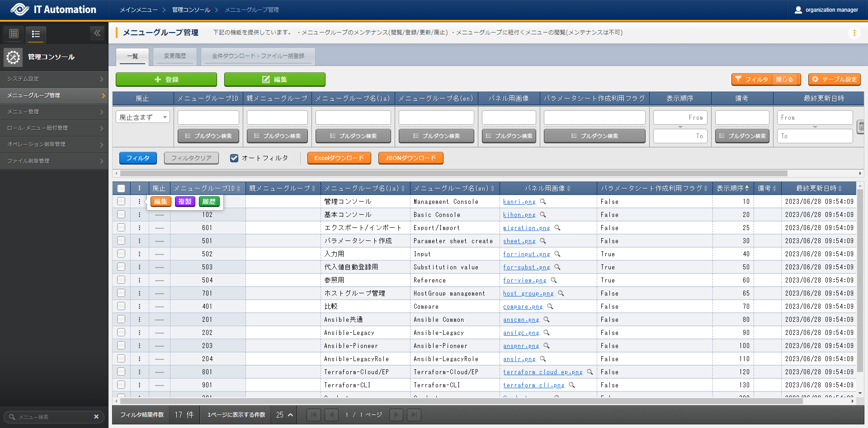
Task: Open pulldown search for menu group ID
Action: click(x=208, y=136)
